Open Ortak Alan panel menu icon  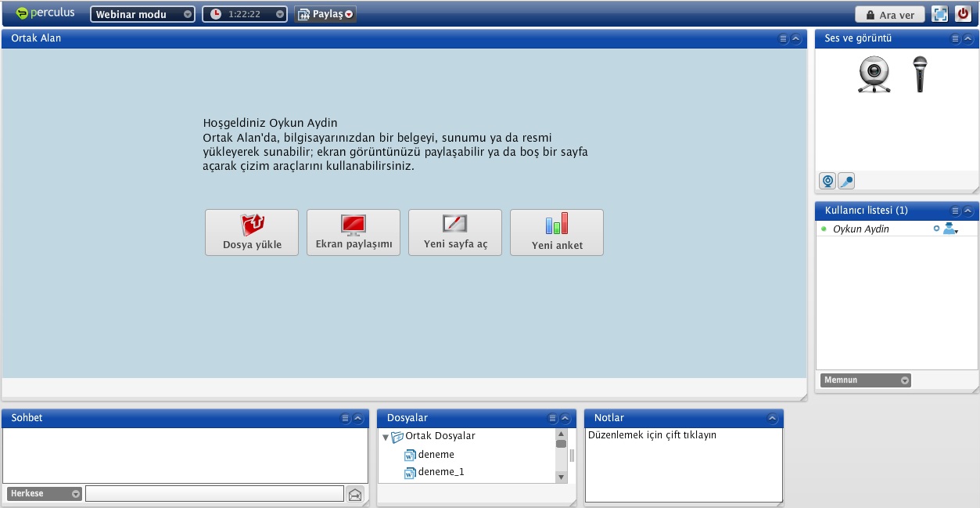tap(784, 38)
